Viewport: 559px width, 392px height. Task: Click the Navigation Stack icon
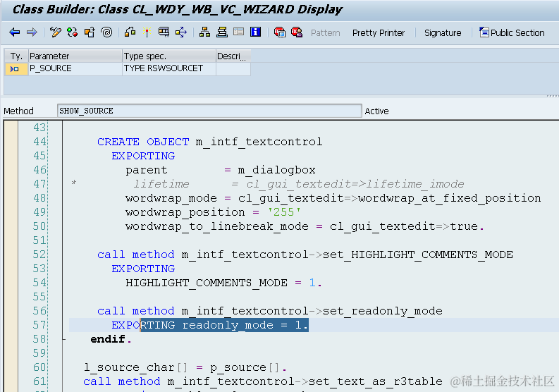pos(222,32)
